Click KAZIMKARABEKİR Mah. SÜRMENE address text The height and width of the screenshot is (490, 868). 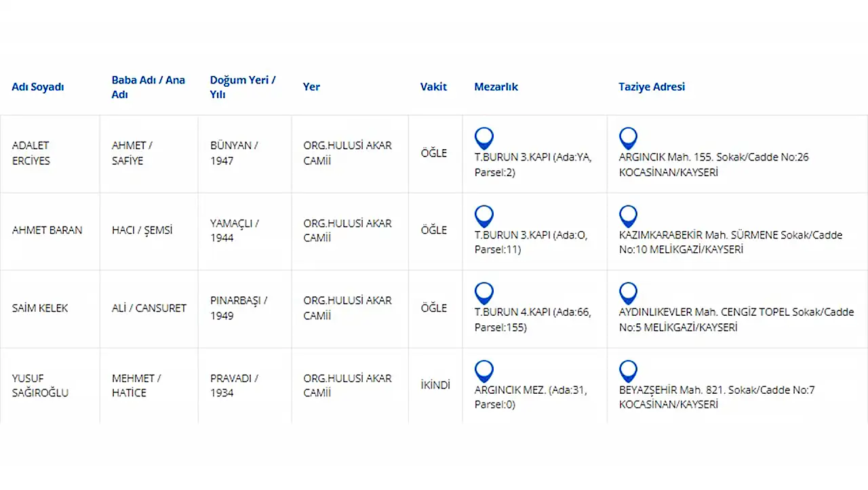tap(730, 242)
